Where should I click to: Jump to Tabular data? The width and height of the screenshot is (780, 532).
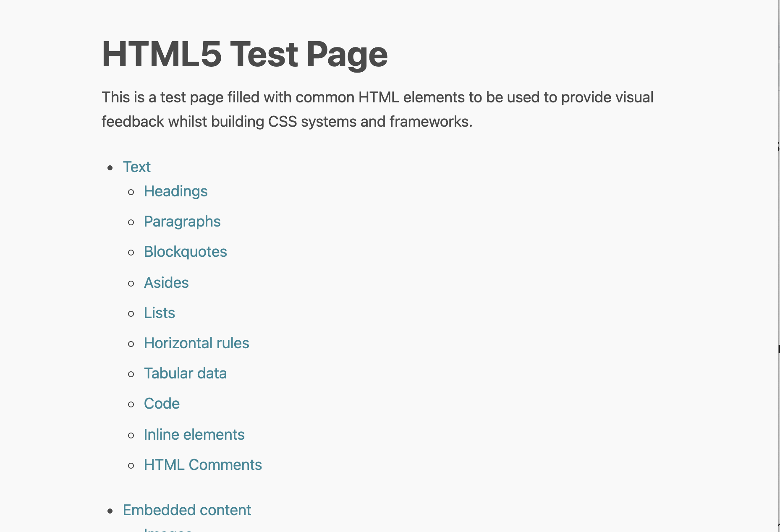click(185, 373)
